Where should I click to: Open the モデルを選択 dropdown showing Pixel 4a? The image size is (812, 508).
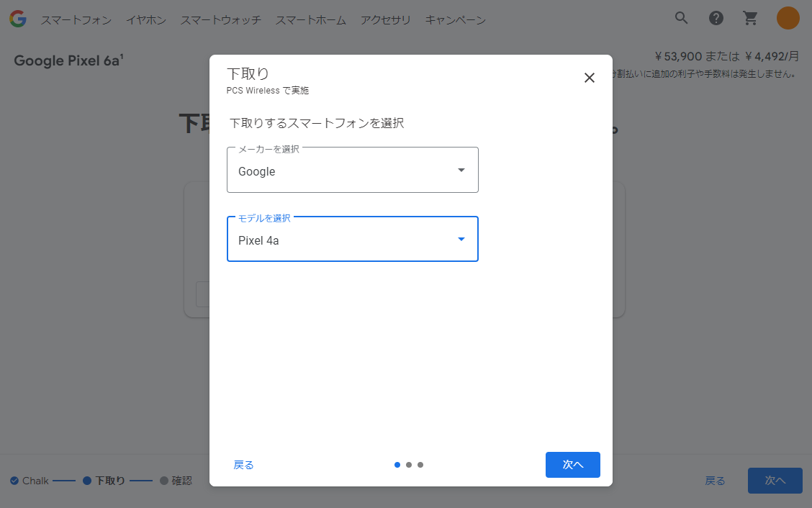(353, 239)
